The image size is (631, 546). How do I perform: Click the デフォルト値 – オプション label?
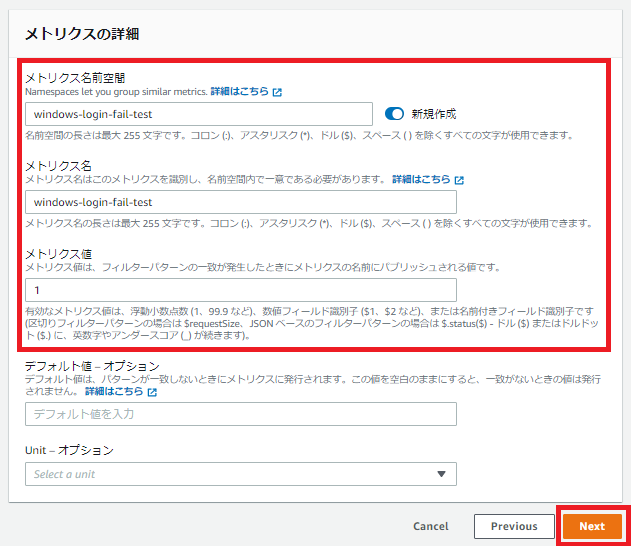92,366
